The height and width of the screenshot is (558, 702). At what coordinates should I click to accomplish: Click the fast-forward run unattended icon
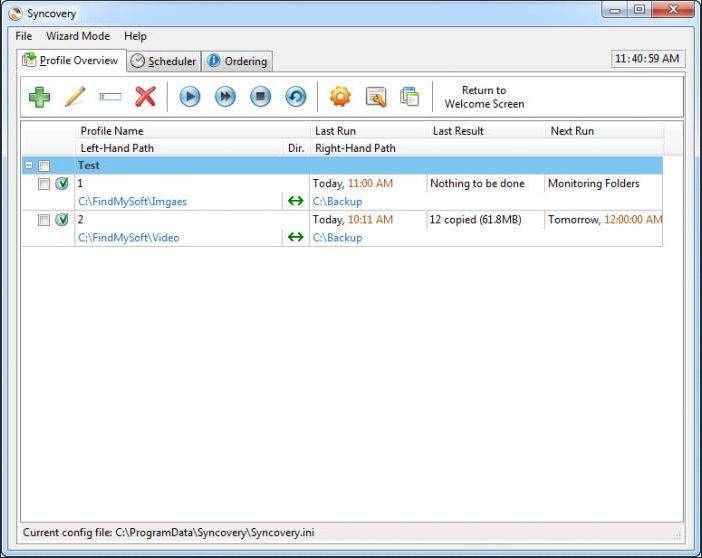tap(225, 97)
